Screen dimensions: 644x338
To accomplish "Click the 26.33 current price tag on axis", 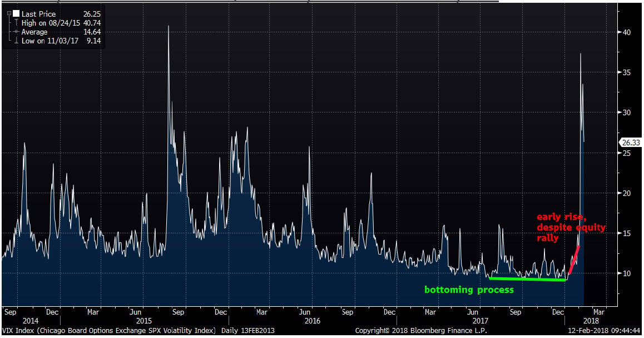I will pos(630,143).
